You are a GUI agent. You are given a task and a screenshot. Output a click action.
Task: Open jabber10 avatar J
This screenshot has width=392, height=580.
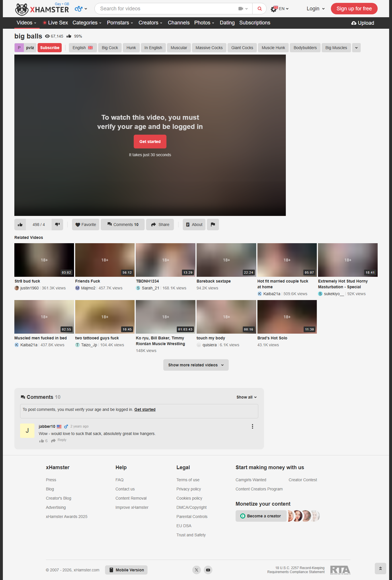click(x=27, y=431)
